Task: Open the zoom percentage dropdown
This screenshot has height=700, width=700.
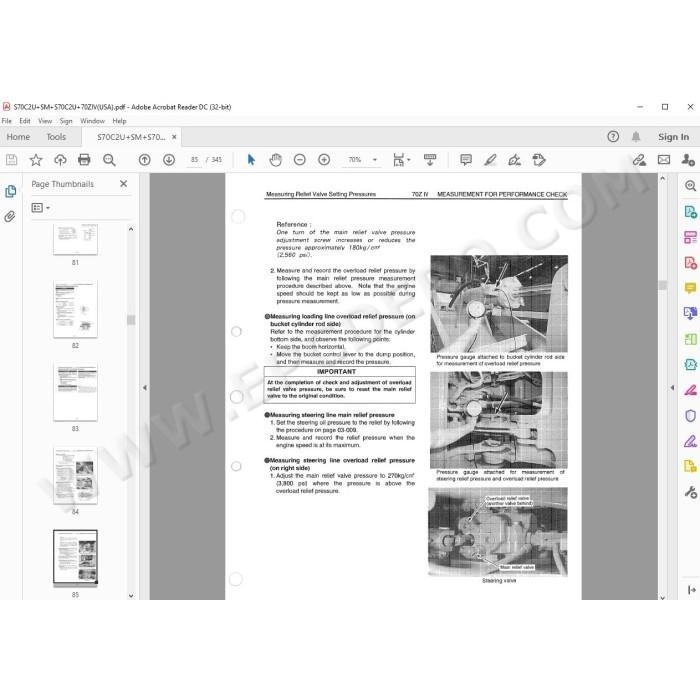Action: click(375, 160)
